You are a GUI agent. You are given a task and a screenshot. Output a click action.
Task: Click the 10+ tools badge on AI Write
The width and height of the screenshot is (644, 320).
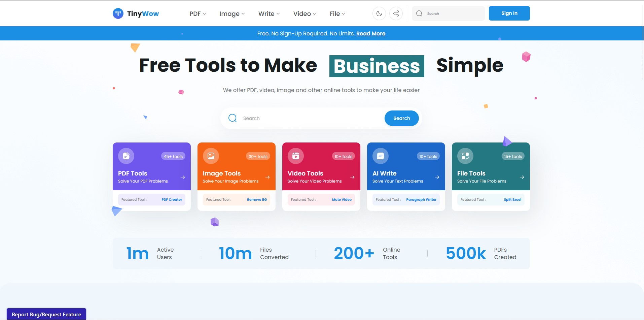[x=428, y=156]
